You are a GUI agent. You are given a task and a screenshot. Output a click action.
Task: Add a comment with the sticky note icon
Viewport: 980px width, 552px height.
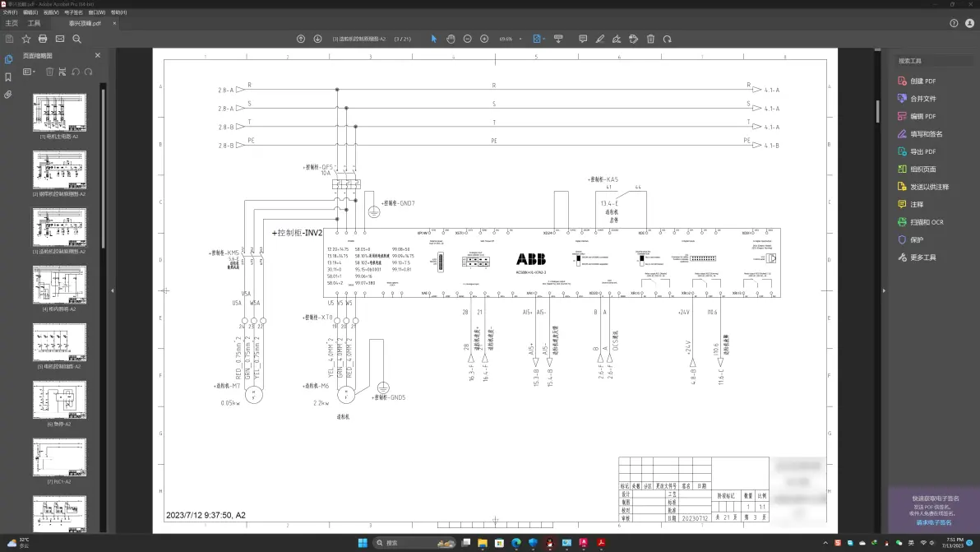point(583,39)
